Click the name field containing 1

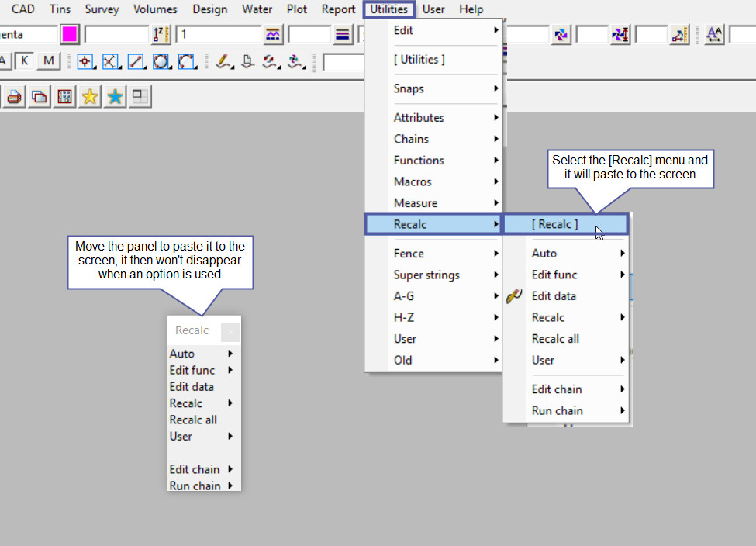(x=218, y=35)
